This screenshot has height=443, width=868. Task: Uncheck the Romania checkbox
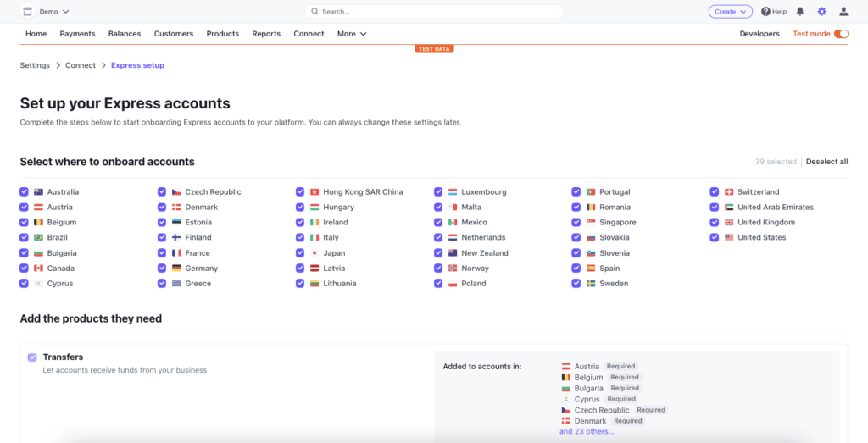pos(576,207)
